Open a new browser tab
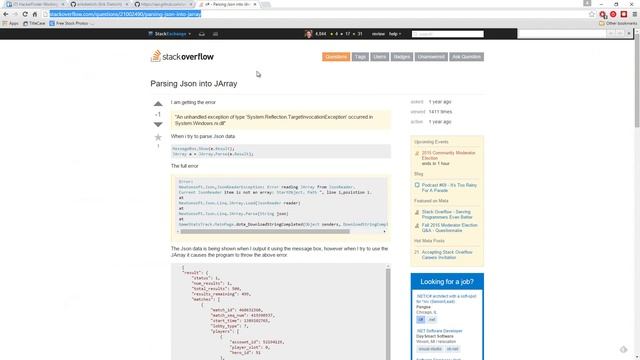This screenshot has height=360, width=640. pos(266,4)
